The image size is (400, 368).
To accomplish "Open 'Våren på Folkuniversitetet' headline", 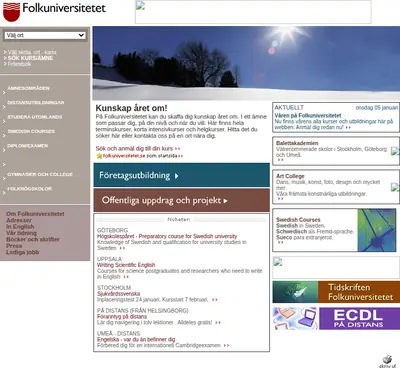I will coord(308,115).
